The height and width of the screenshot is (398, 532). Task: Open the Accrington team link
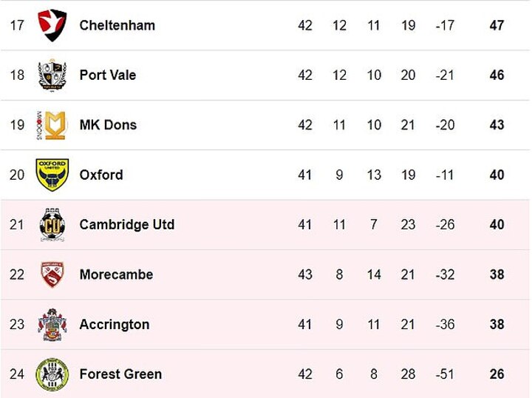115,325
